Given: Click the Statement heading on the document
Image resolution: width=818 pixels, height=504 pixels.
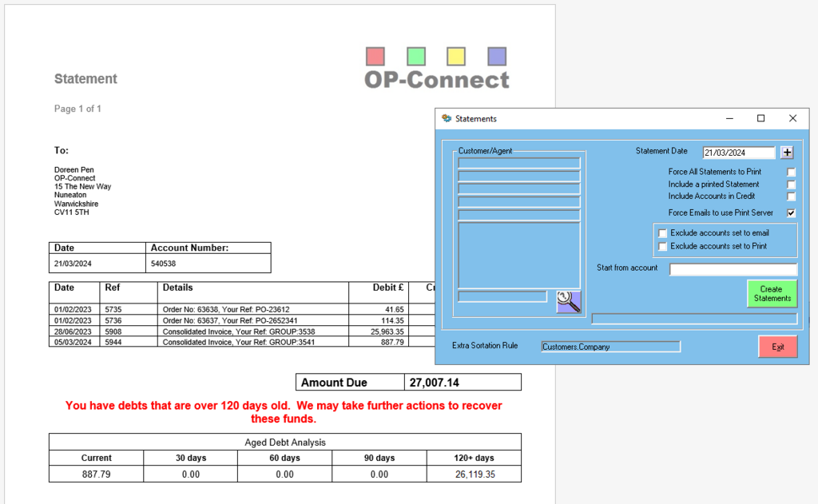Looking at the screenshot, I should (85, 79).
